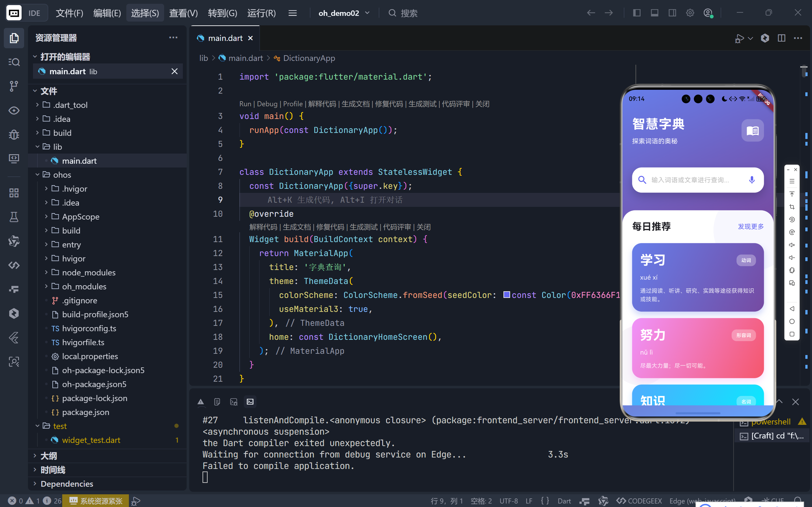Open the Run and Debug bug icon

coord(14,135)
